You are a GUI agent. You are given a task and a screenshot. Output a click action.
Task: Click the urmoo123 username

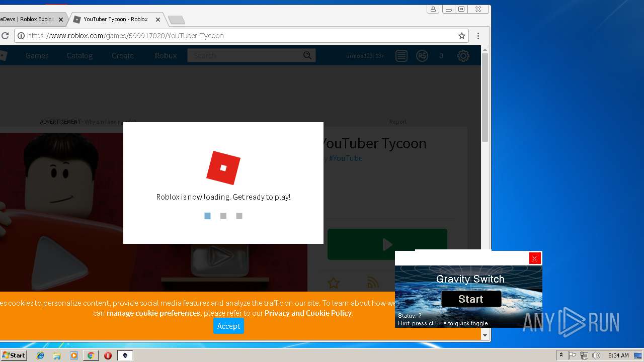point(365,56)
